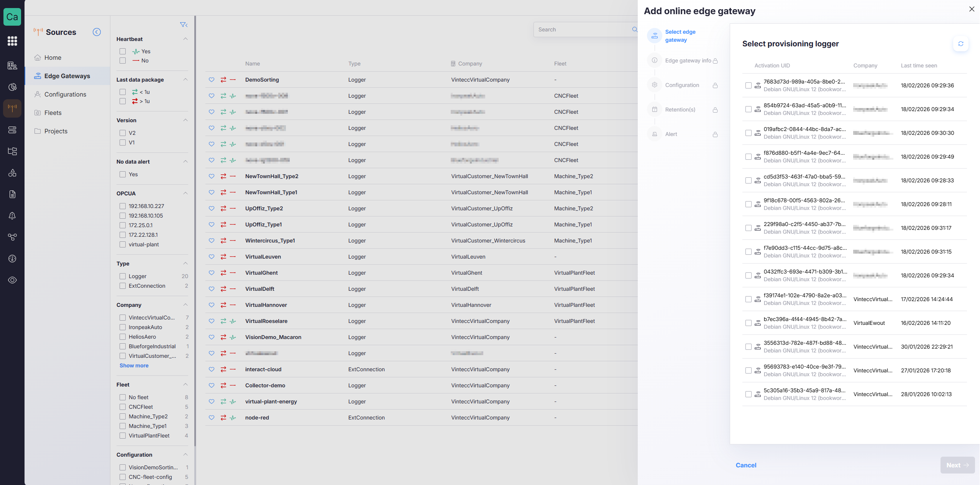Sort by Last time seen column header
This screenshot has width=980, height=485.
919,66
